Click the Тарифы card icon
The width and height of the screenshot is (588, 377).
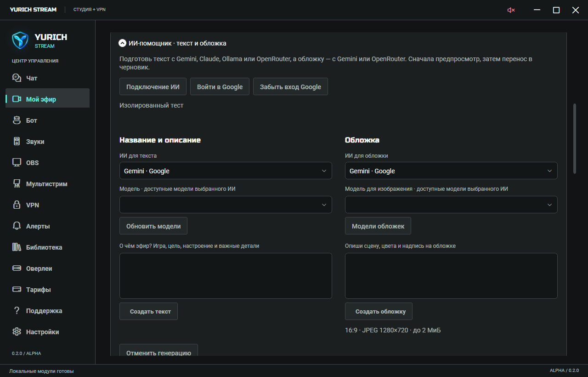(17, 290)
